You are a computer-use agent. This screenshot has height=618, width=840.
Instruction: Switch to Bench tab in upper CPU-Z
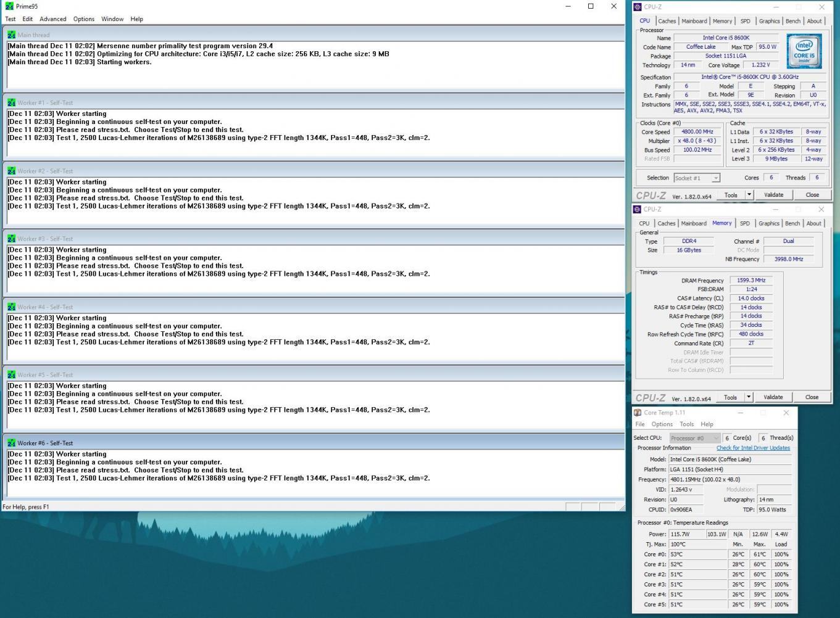[793, 21]
